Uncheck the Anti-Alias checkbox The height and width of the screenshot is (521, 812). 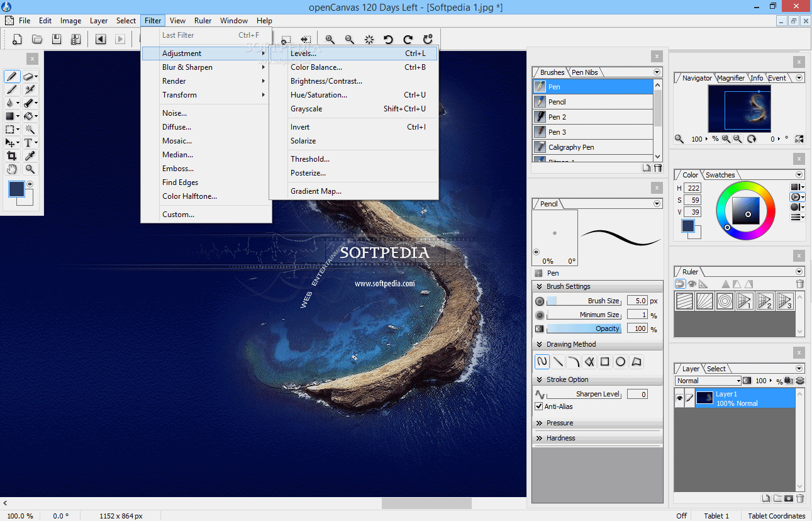(x=538, y=406)
